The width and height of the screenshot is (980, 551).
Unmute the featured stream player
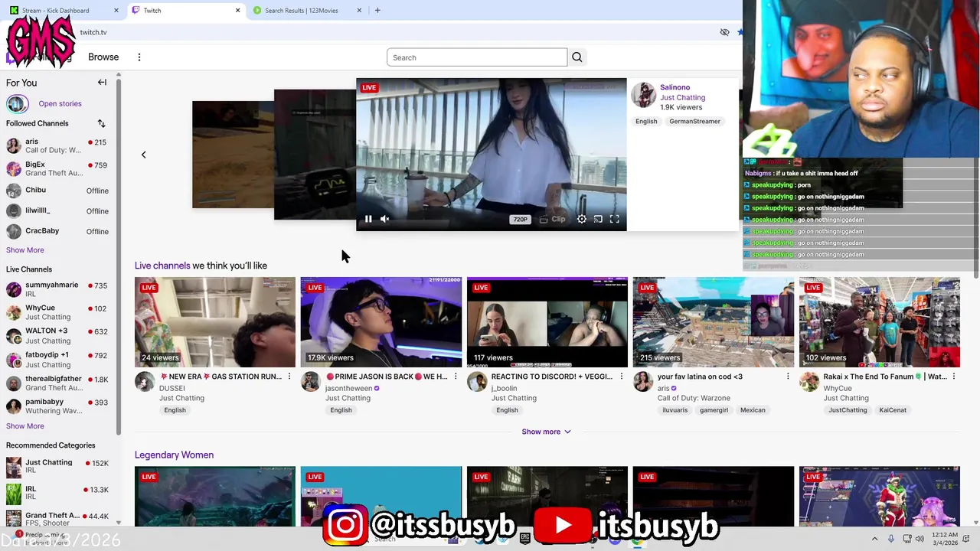coord(385,219)
